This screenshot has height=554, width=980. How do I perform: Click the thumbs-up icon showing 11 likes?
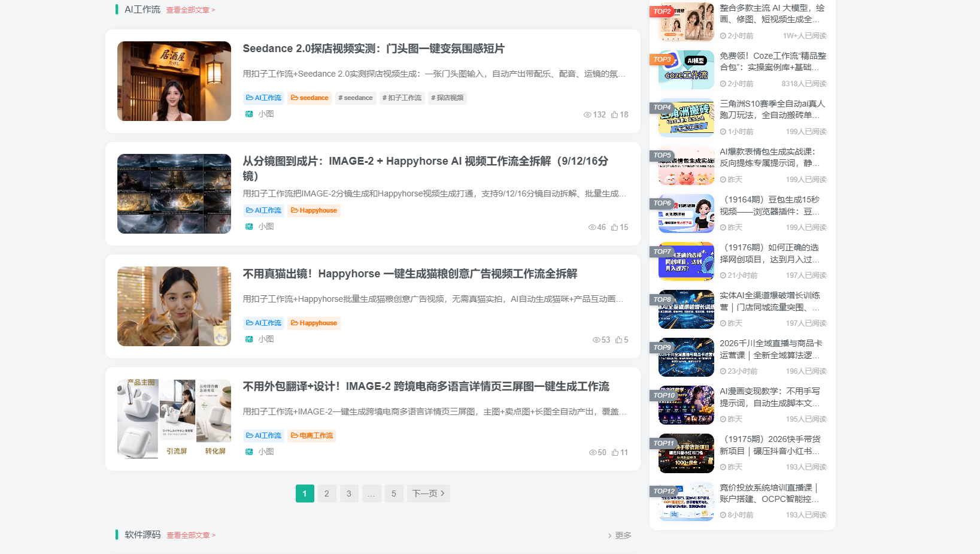tap(615, 452)
